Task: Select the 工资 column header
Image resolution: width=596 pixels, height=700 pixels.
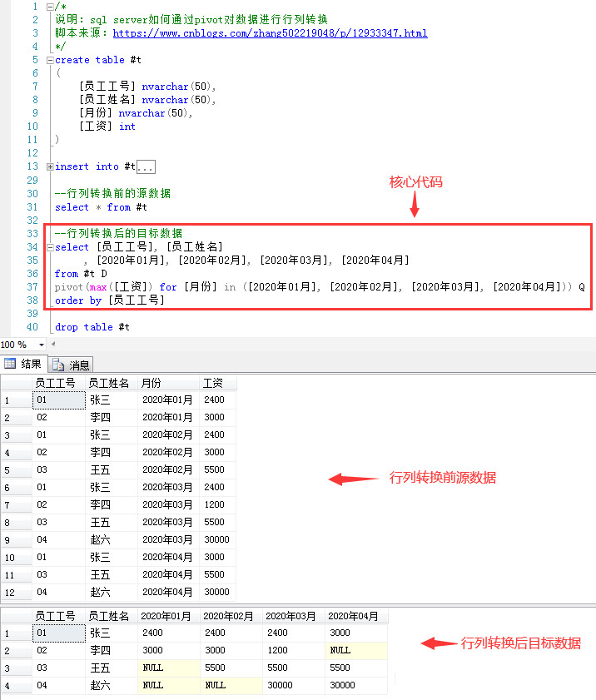Action: click(x=218, y=383)
